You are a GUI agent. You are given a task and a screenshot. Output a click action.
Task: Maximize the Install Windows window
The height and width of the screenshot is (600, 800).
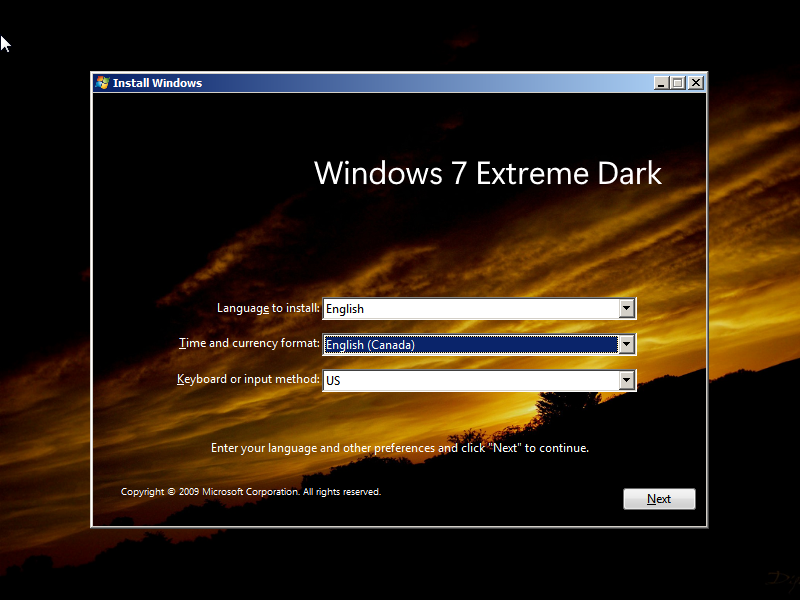pyautogui.click(x=678, y=83)
